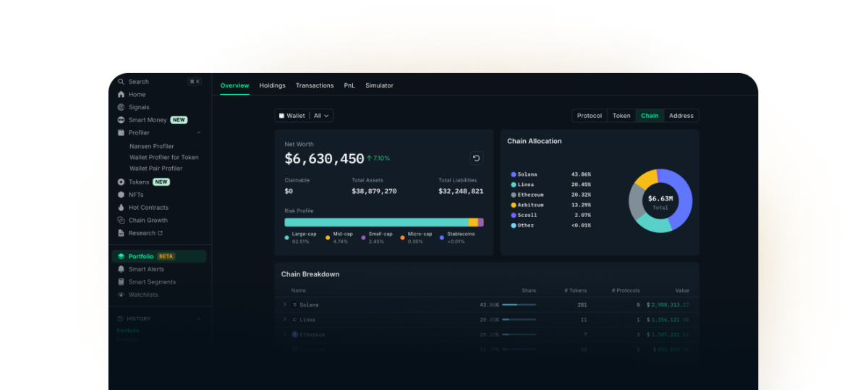The height and width of the screenshot is (390, 868).
Task: Click the Share column header
Action: tap(529, 291)
